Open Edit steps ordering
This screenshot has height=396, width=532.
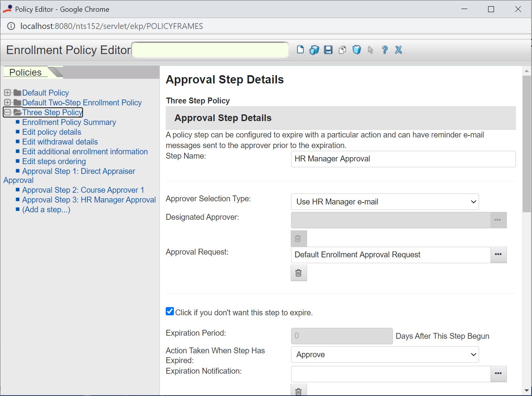click(54, 161)
